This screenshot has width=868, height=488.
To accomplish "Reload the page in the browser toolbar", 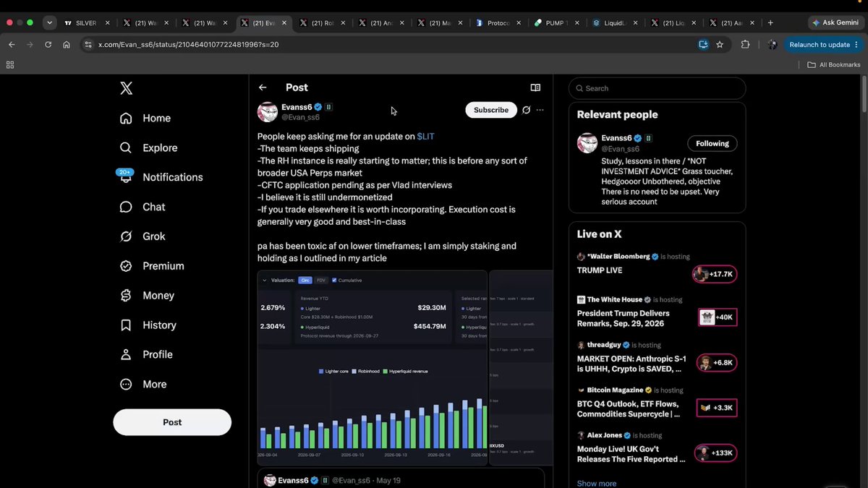I will (x=48, y=44).
